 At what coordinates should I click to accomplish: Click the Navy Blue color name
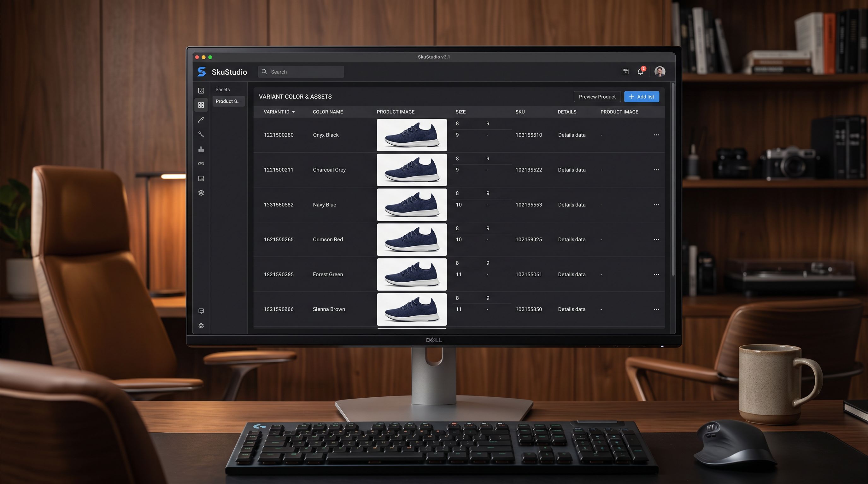pos(324,205)
